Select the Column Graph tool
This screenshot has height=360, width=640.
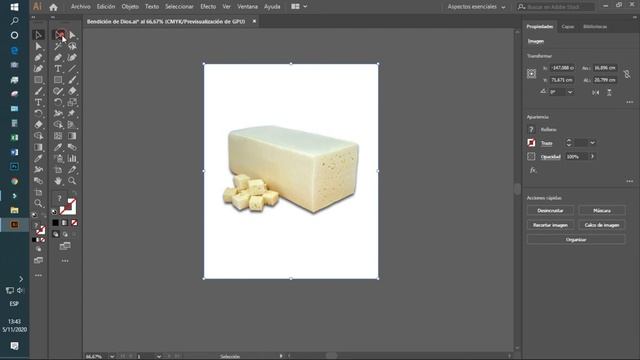click(72, 158)
